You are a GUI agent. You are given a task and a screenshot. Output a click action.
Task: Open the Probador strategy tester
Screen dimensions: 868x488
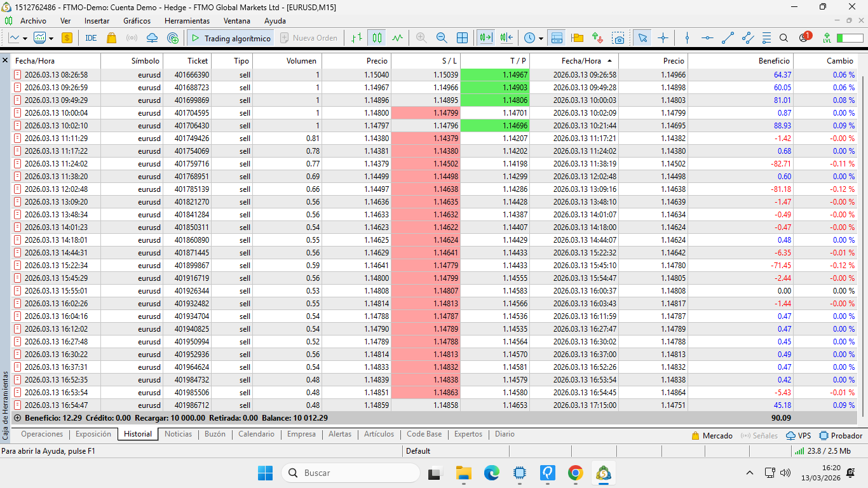(x=841, y=436)
